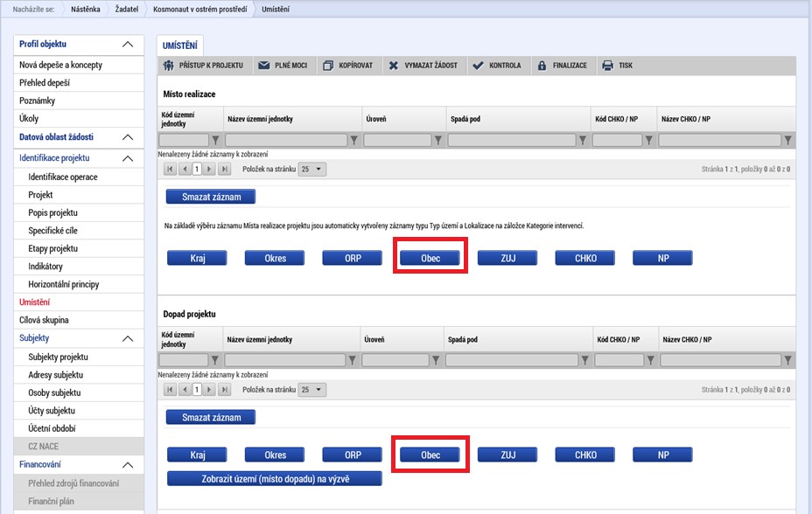
Task: Open Žadatel in breadcrumb
Action: [127, 10]
